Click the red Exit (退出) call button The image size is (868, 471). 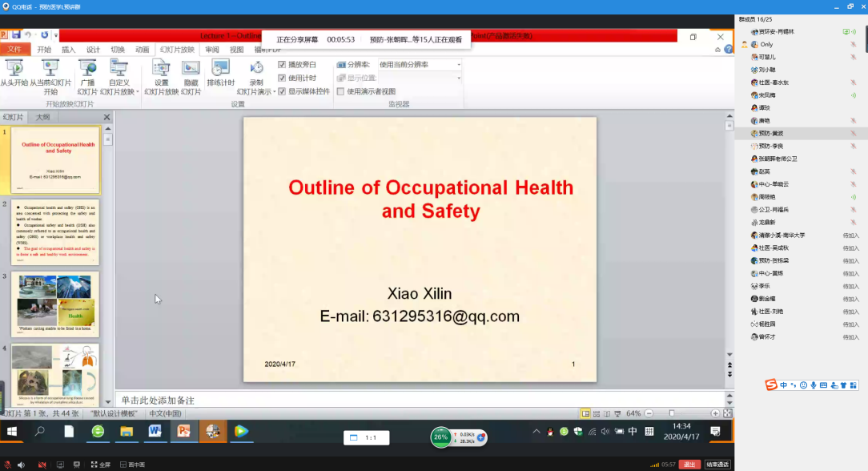[689, 465]
